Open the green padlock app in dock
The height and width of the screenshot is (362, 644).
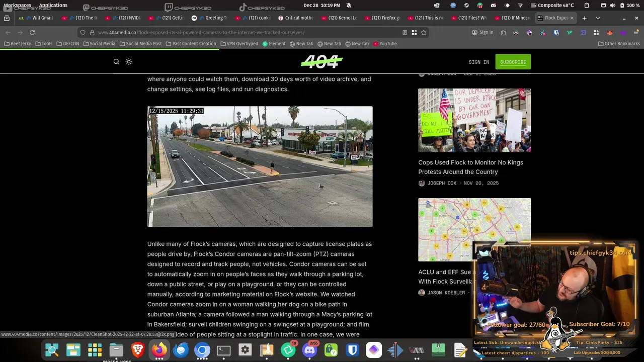click(331, 350)
